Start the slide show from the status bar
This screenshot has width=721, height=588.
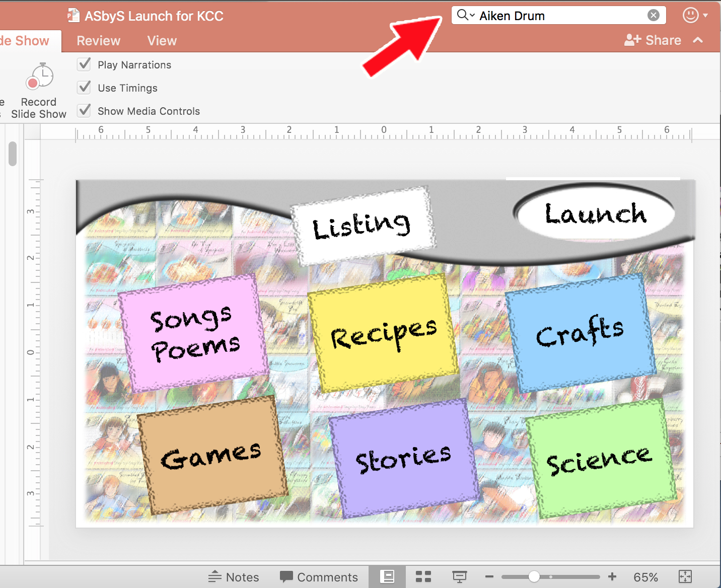tap(460, 577)
